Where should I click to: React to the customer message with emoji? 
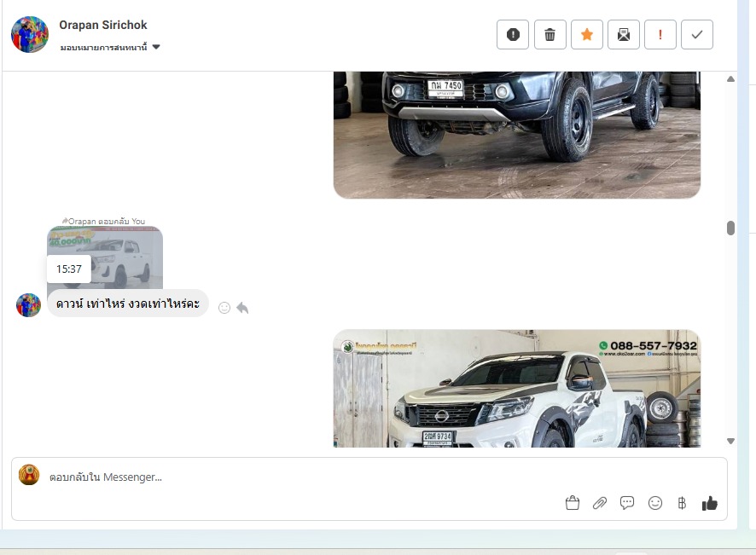pyautogui.click(x=224, y=308)
